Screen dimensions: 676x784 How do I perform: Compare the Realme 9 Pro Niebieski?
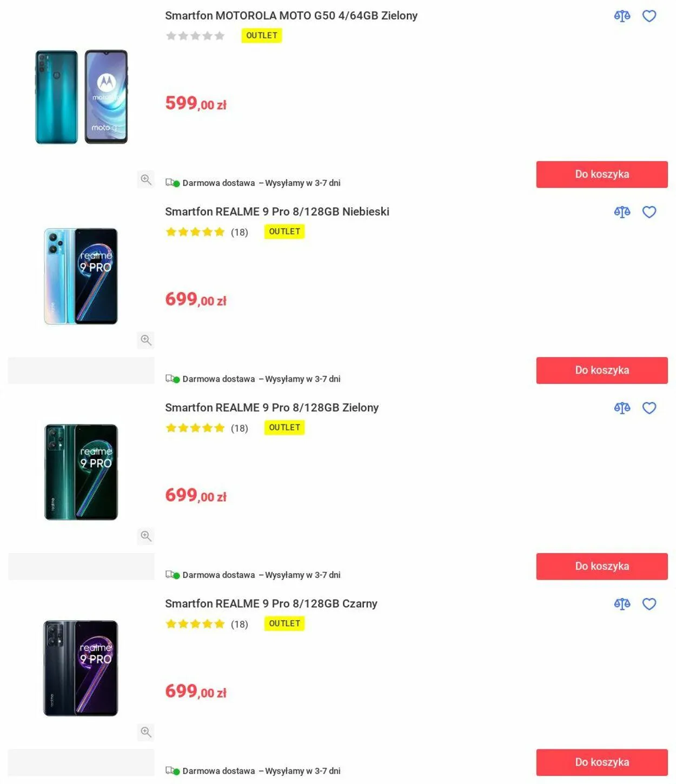tap(622, 212)
